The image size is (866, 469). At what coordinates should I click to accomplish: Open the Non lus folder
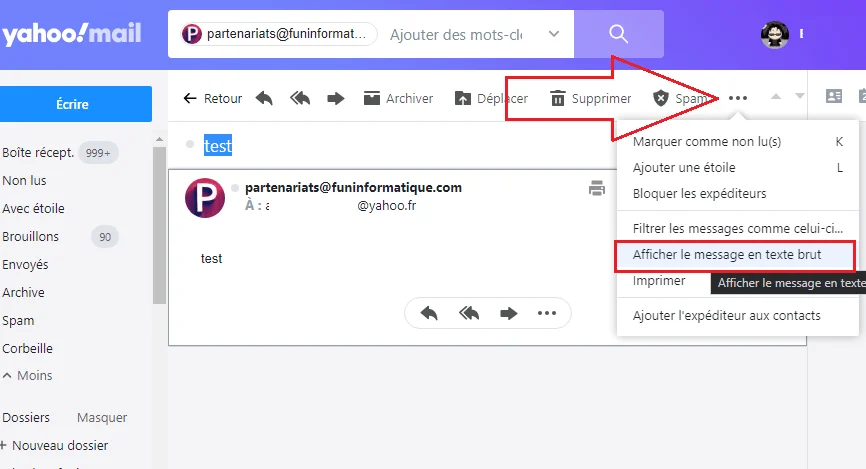[x=24, y=180]
